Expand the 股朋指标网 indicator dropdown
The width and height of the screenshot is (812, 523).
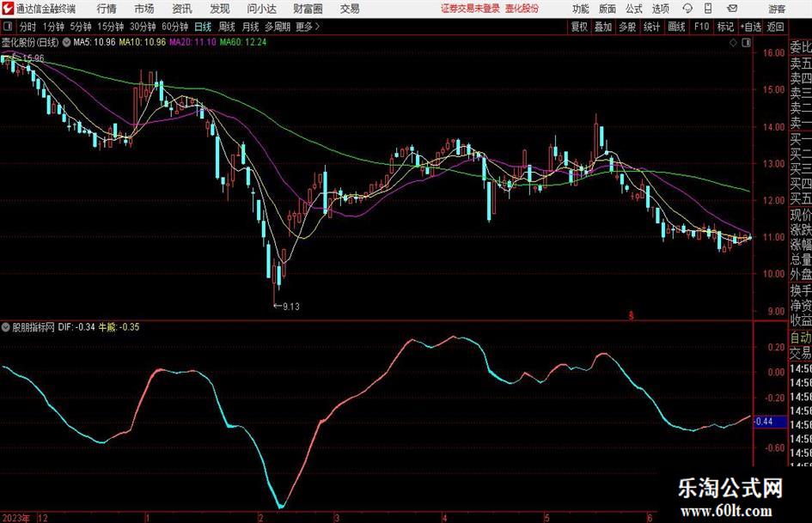click(6, 327)
